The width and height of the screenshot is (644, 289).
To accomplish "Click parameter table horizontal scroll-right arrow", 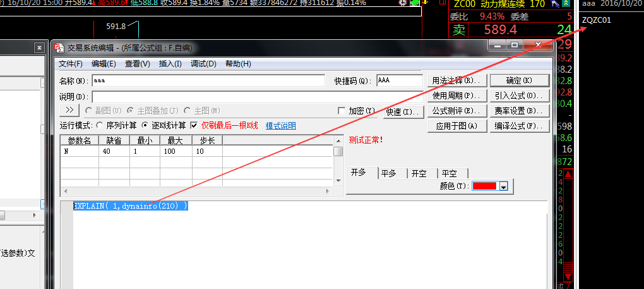I will (328, 192).
